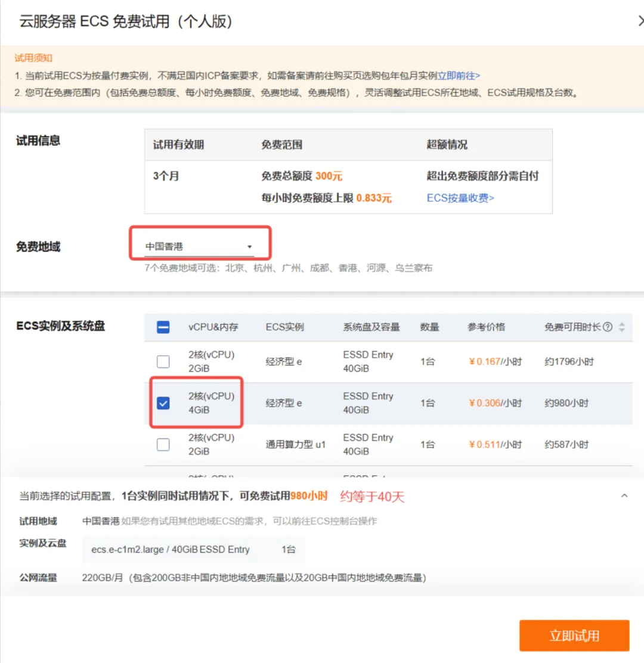Click the 通用算力型 u1 instance name
Screen dimensions: 644x663
tap(296, 444)
